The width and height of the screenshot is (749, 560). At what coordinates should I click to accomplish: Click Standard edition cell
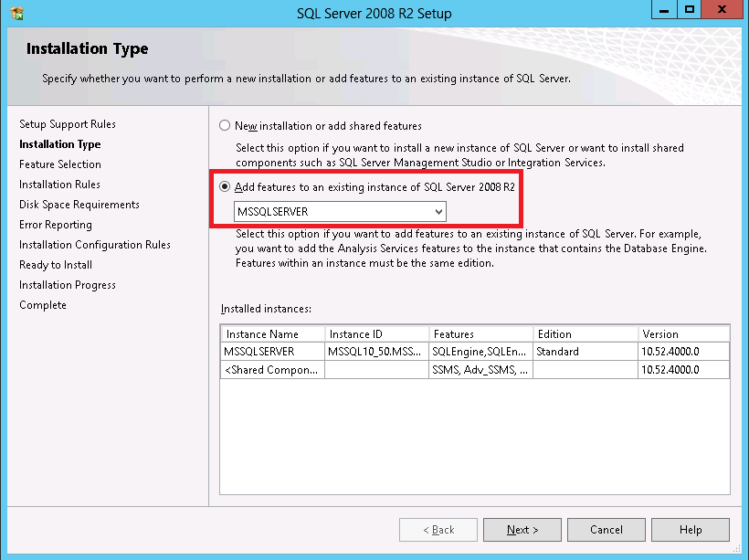click(585, 351)
